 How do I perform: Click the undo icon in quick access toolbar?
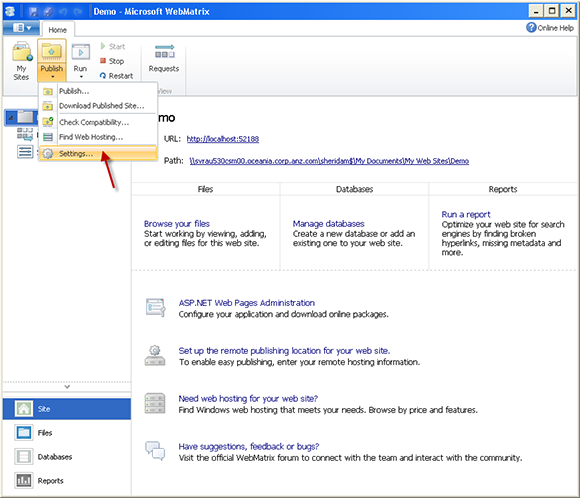click(x=63, y=11)
